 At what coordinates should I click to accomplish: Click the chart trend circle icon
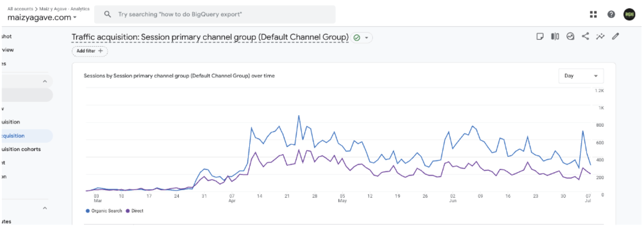coord(570,36)
